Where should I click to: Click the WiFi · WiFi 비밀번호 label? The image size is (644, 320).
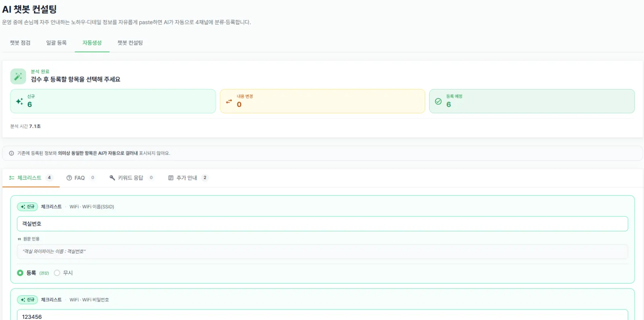point(89,300)
